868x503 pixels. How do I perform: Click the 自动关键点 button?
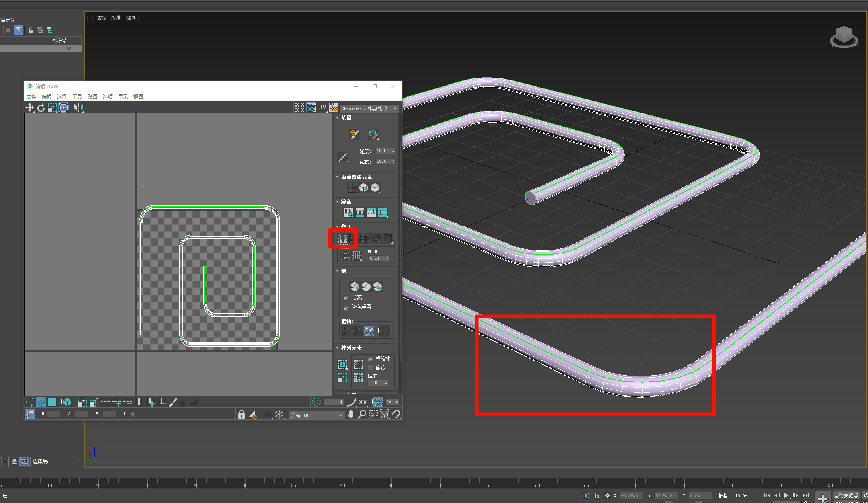[846, 495]
